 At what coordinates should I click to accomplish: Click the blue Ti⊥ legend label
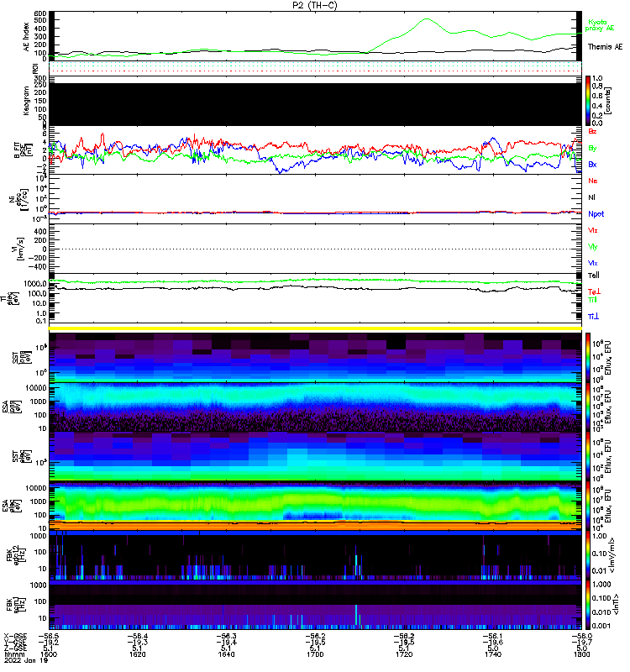click(x=593, y=317)
